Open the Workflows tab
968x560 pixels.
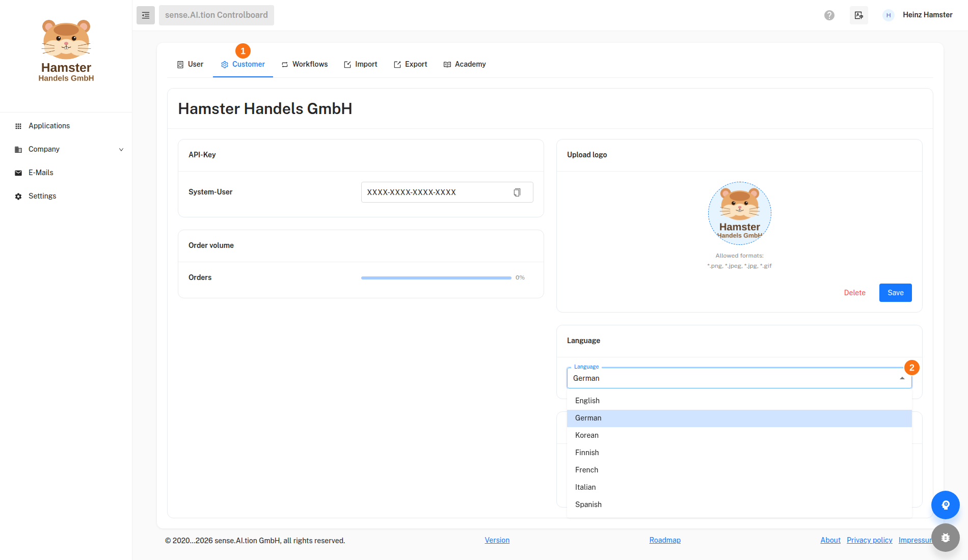point(305,64)
